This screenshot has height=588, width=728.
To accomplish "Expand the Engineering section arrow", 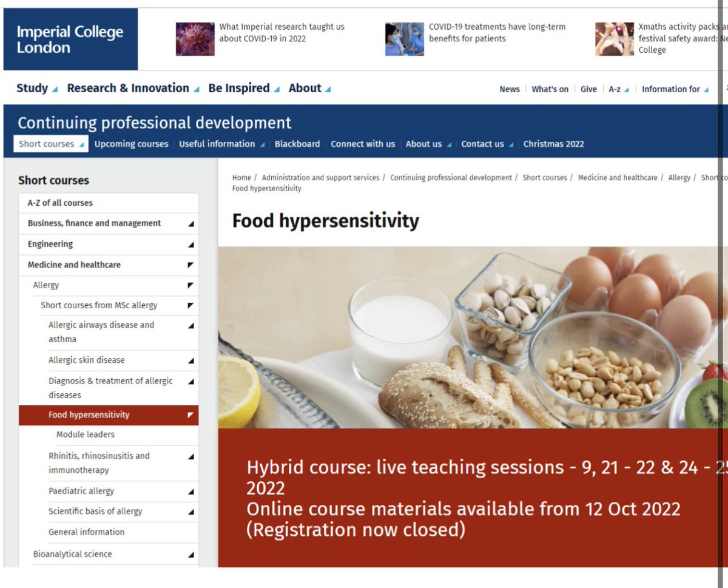I will (x=190, y=245).
